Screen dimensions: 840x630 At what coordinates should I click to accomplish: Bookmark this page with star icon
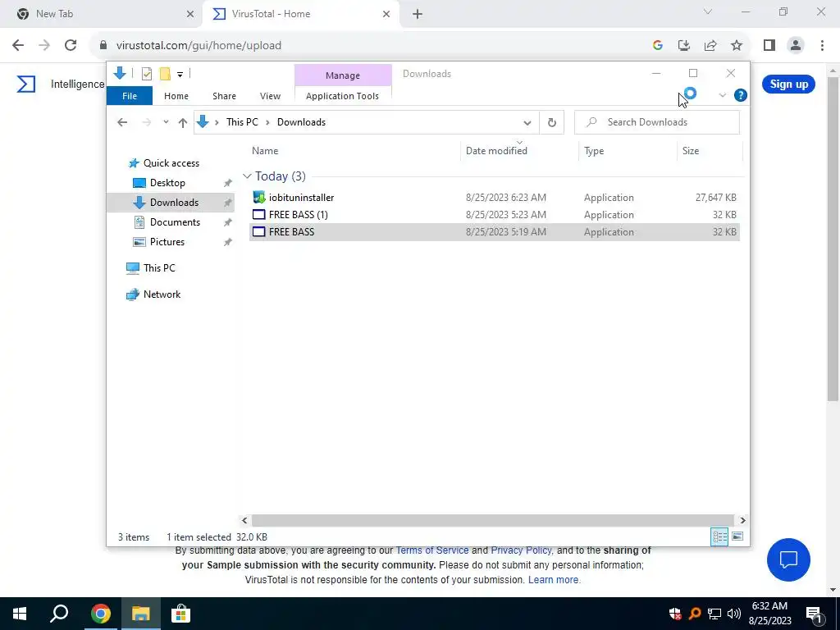tap(737, 46)
